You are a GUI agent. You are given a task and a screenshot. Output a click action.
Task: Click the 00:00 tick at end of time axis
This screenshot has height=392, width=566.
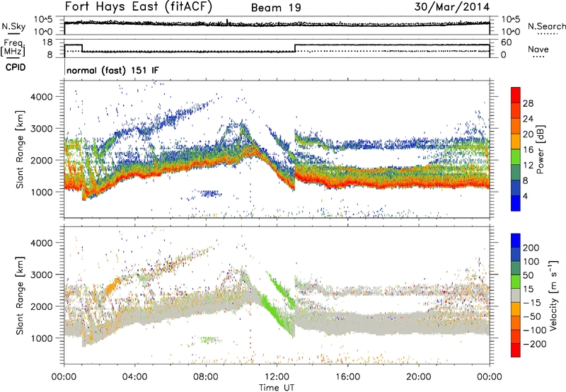489,377
